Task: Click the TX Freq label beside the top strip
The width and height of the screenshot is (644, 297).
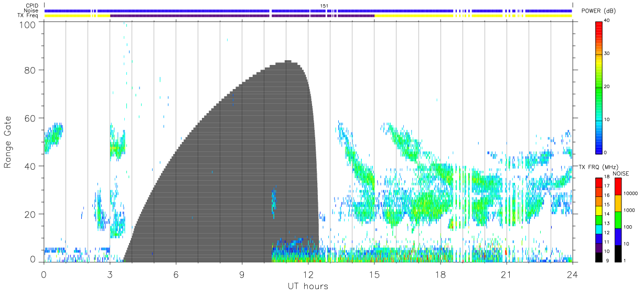Action: click(x=28, y=16)
